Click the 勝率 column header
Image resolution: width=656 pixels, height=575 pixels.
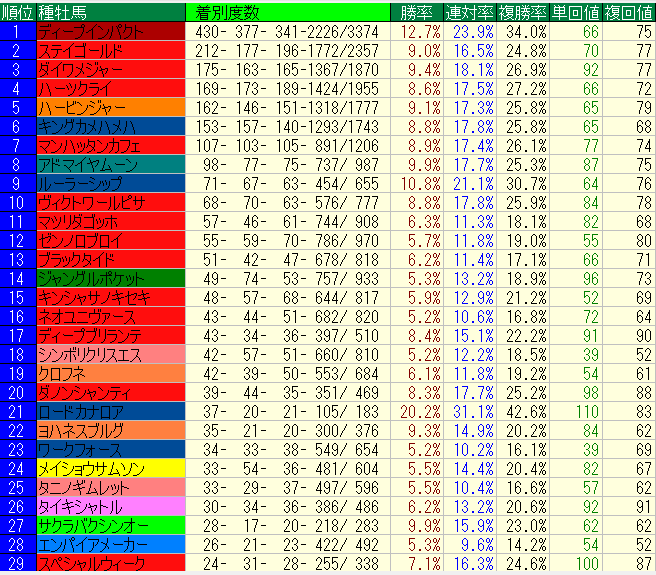[x=417, y=13]
